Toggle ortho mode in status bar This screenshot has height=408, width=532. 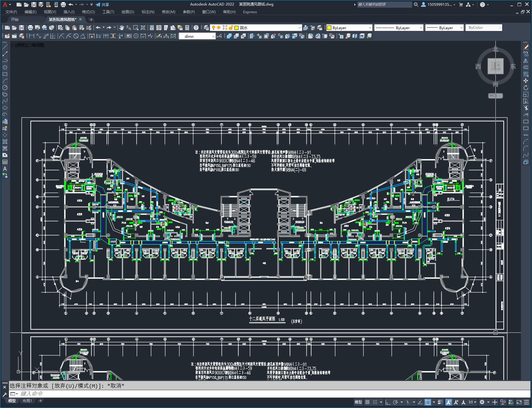pyautogui.click(x=388, y=402)
